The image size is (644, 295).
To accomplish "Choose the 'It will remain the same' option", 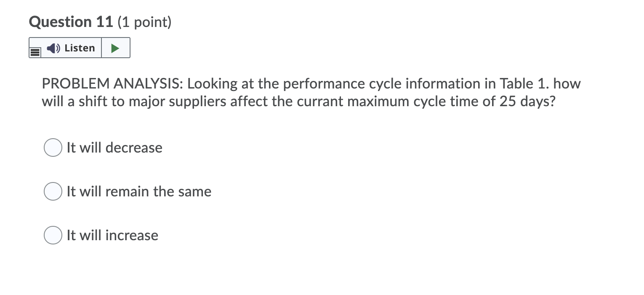I will coord(53,191).
